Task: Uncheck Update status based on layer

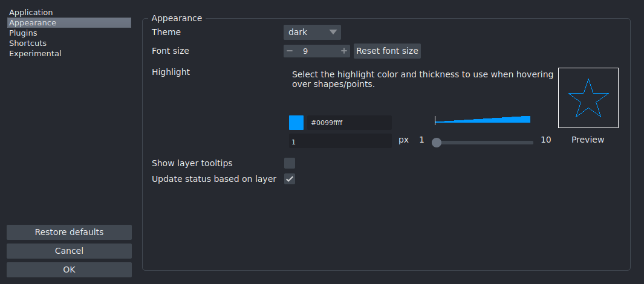Action: click(290, 179)
